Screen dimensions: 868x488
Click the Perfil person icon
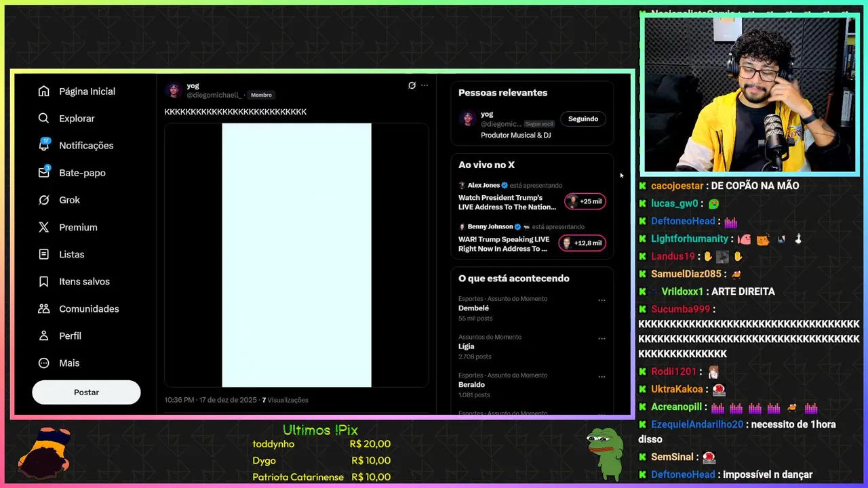[44, 335]
